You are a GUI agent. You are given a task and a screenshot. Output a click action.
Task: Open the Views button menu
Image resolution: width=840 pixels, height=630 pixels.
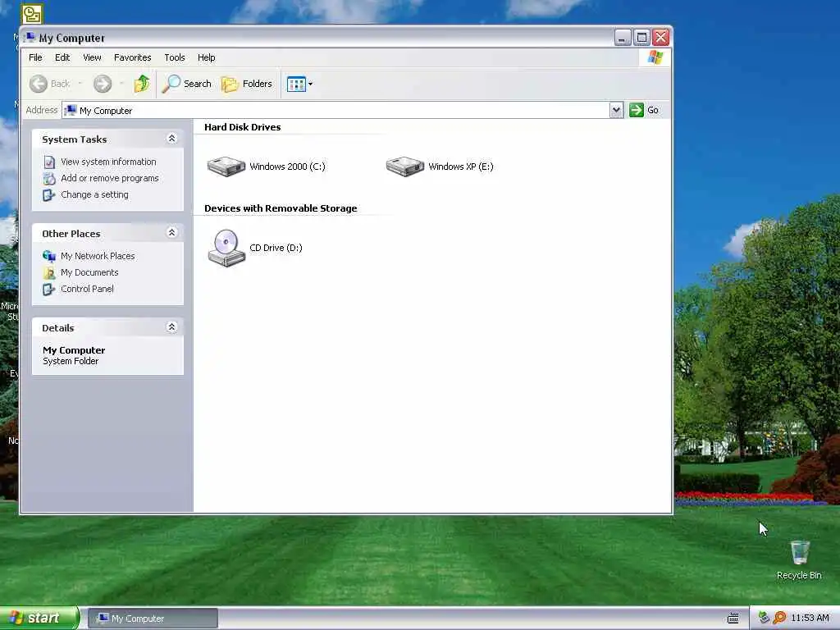(299, 84)
